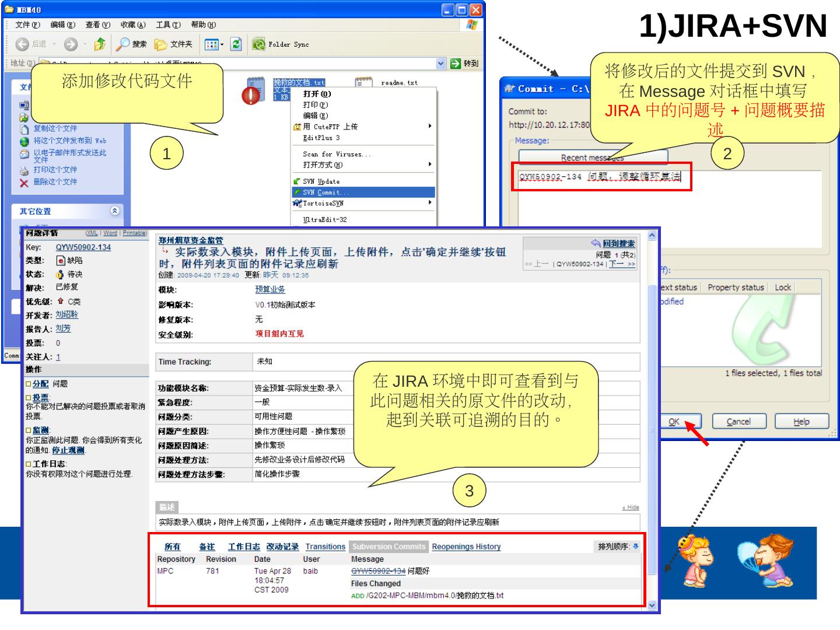Choose Scan for Viruses... in context menu
Image resolution: width=840 pixels, height=630 pixels.
363,154
